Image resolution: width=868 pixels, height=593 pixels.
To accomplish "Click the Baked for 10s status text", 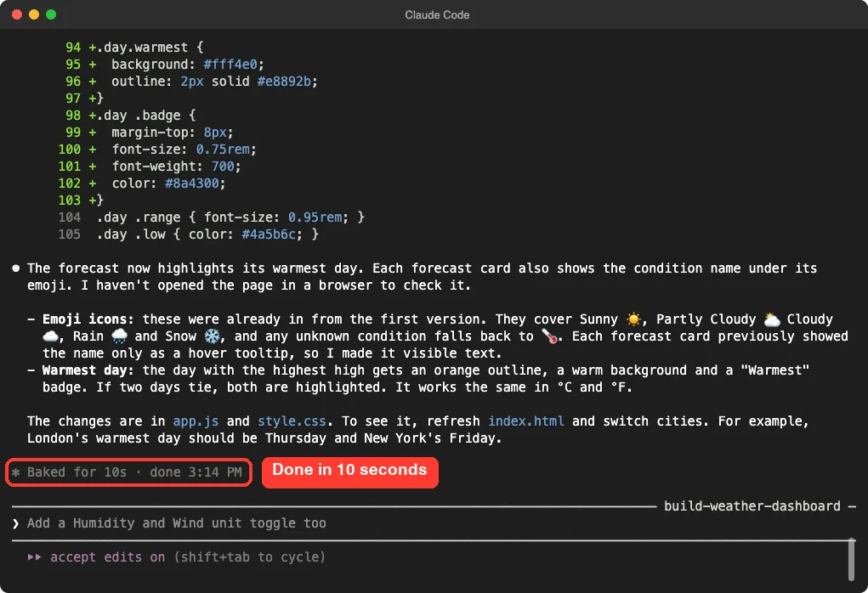I will click(77, 472).
